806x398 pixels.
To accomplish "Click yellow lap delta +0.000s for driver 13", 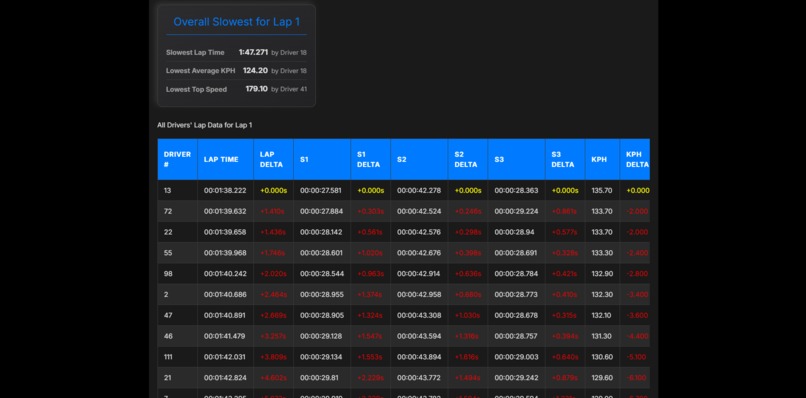I will point(273,190).
